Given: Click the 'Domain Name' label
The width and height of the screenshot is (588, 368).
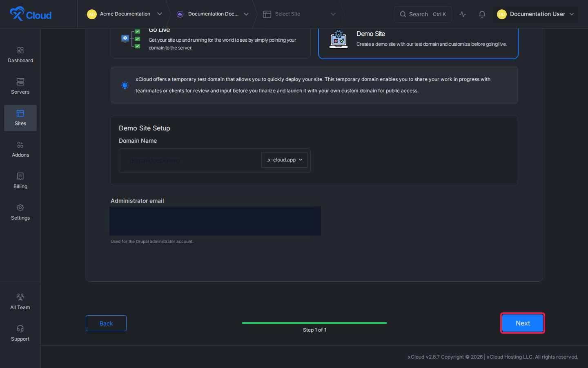Looking at the screenshot, I should point(138,141).
